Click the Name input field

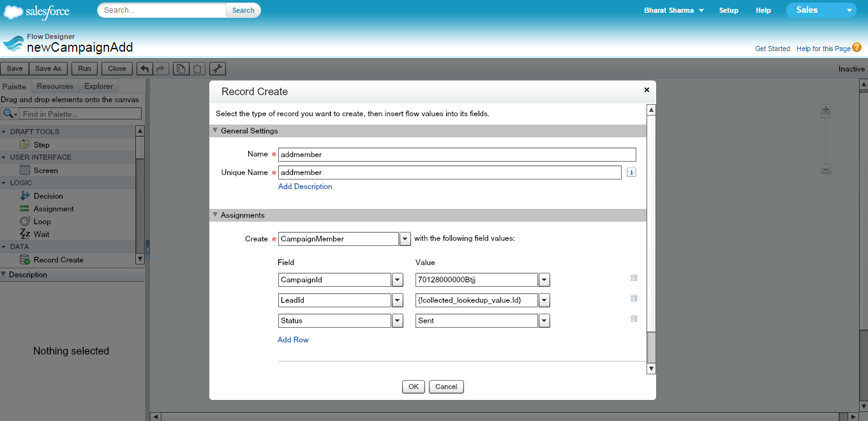click(457, 155)
